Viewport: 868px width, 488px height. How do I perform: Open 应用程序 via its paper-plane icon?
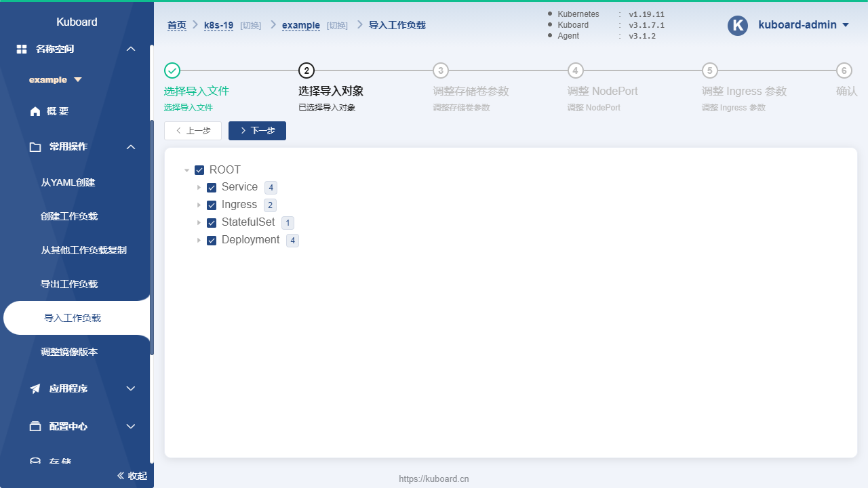tap(35, 388)
